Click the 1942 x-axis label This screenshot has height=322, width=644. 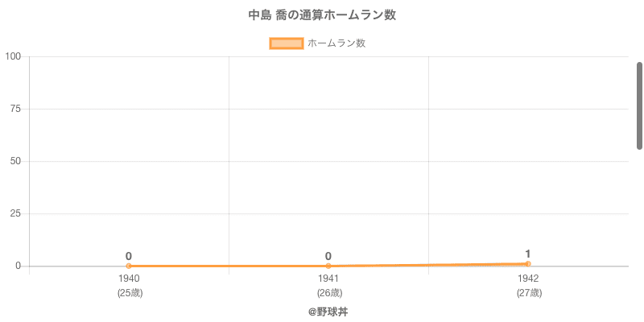pyautogui.click(x=528, y=279)
